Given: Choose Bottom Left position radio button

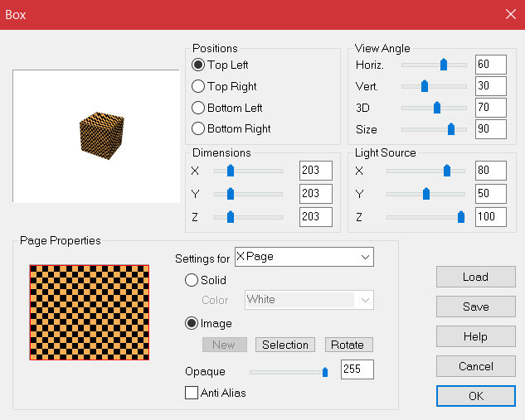Looking at the screenshot, I should pos(198,108).
